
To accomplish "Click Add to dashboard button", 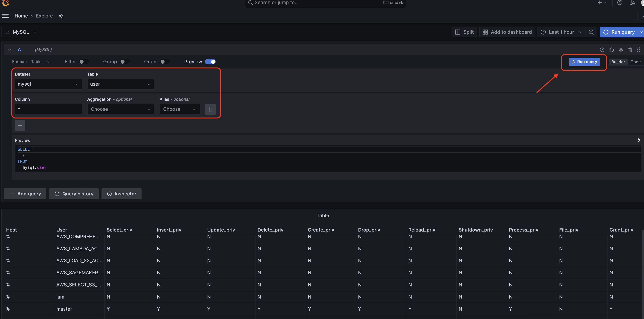I will click(507, 32).
